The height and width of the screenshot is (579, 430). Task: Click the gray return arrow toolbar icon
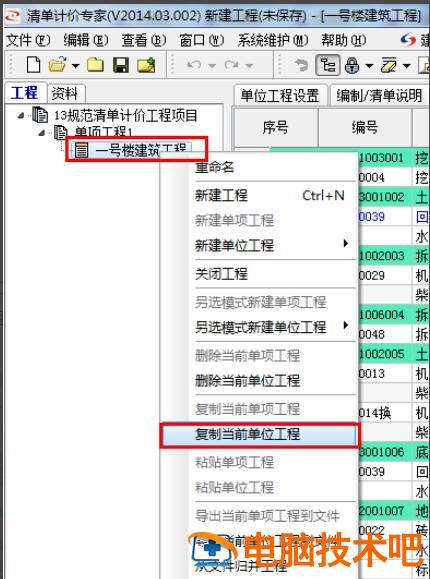pyautogui.click(x=301, y=65)
